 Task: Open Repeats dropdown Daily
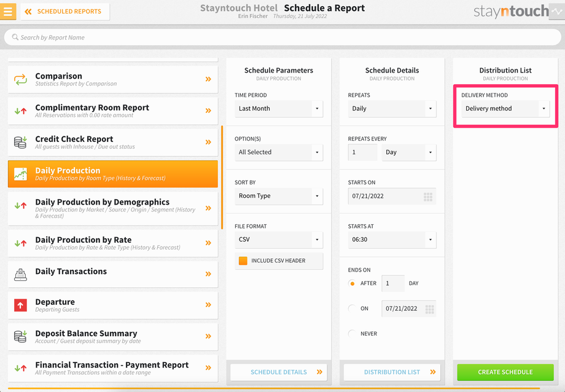coord(392,109)
